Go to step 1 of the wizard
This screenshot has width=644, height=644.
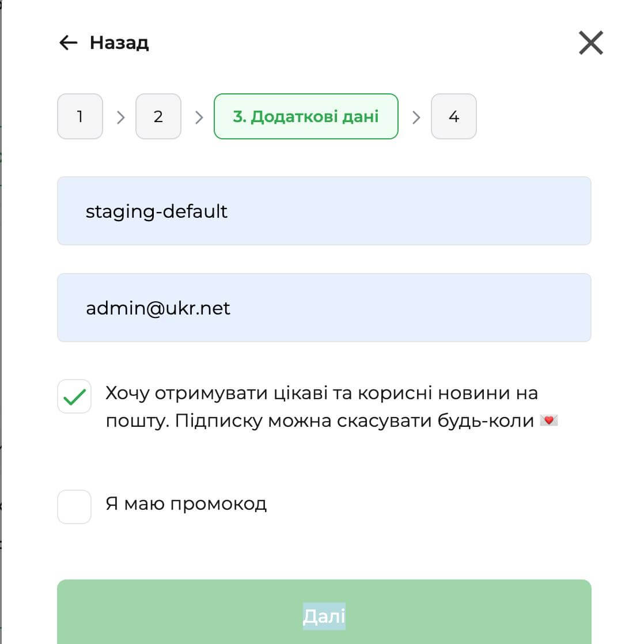(x=80, y=116)
